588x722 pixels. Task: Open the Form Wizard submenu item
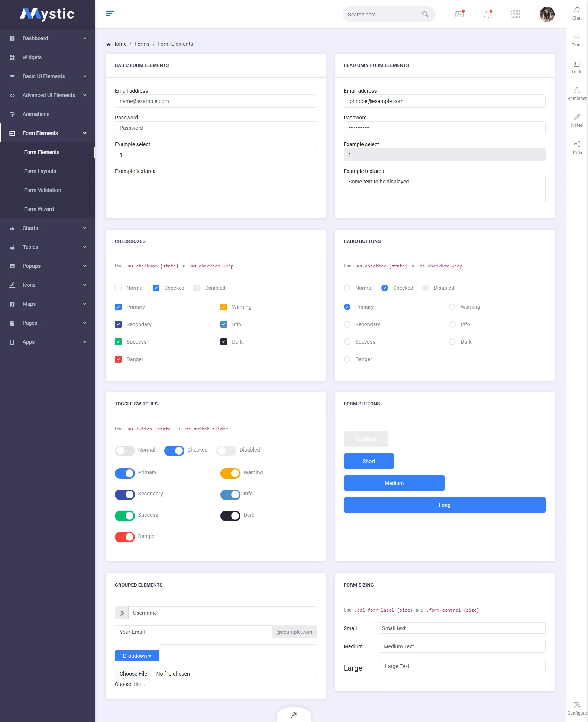click(39, 209)
